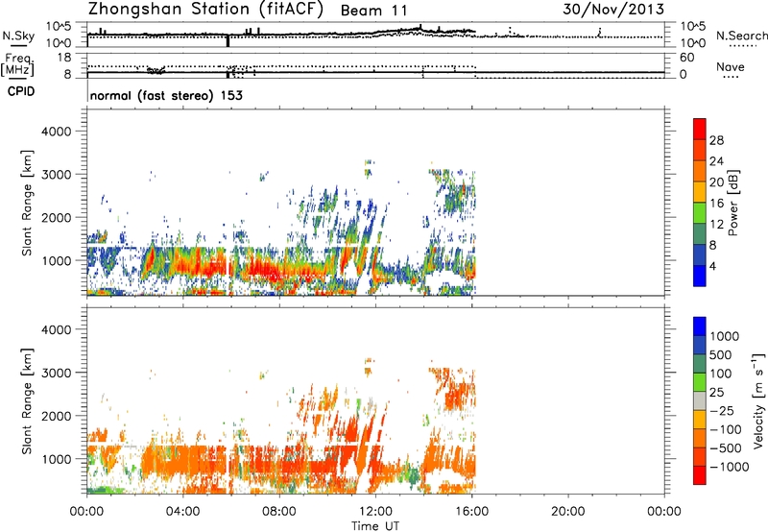Click the bright blue top segment of Velocity colorbar
The width and height of the screenshot is (768, 532).
(700, 326)
